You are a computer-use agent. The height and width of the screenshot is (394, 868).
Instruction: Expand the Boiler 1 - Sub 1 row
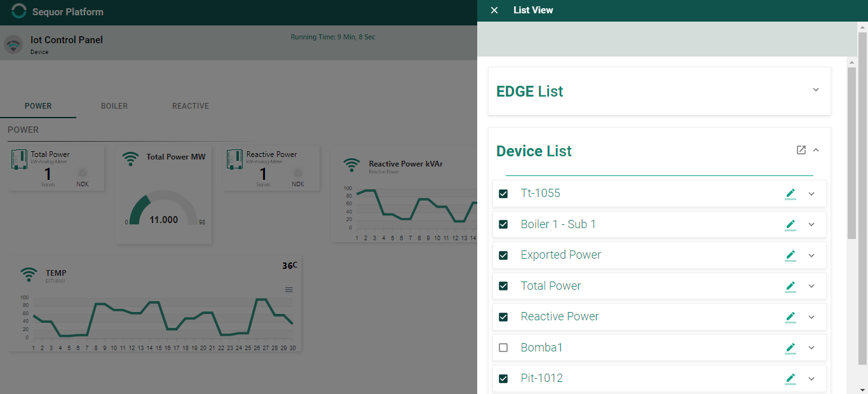pyautogui.click(x=811, y=224)
